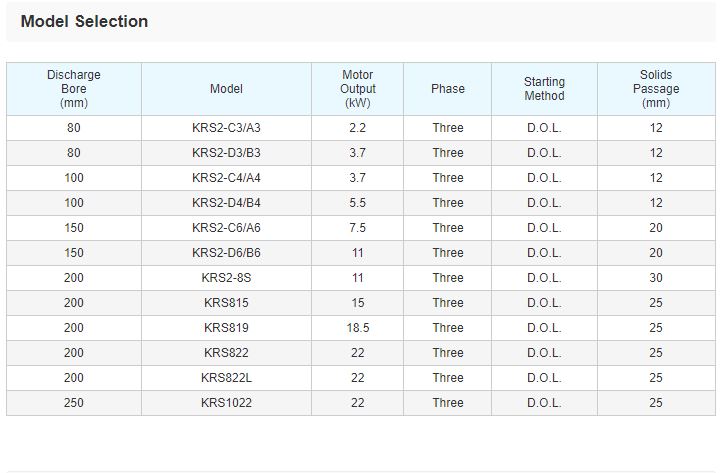The height and width of the screenshot is (473, 722).
Task: Click the 18.5 kW motor output cell
Action: [x=357, y=328]
